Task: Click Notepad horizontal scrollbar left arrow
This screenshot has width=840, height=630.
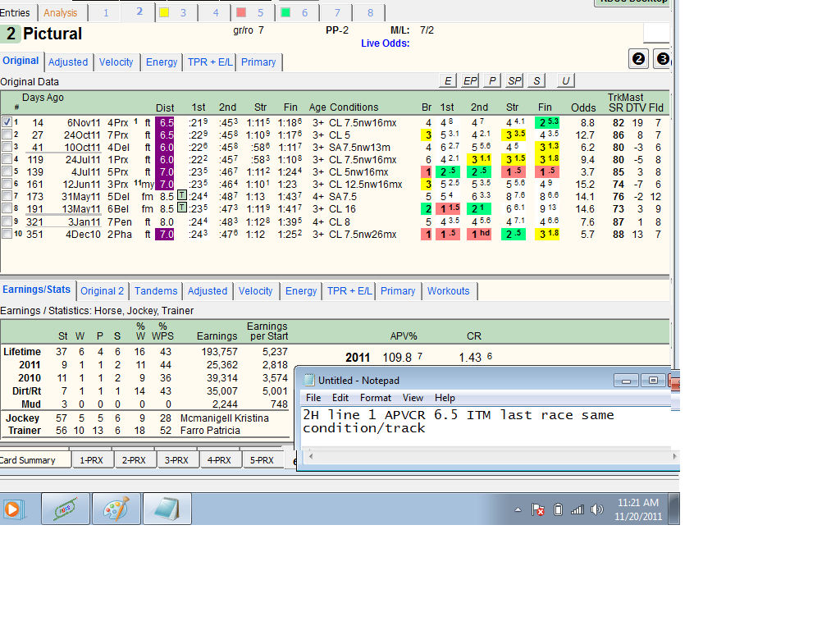Action: coord(311,456)
